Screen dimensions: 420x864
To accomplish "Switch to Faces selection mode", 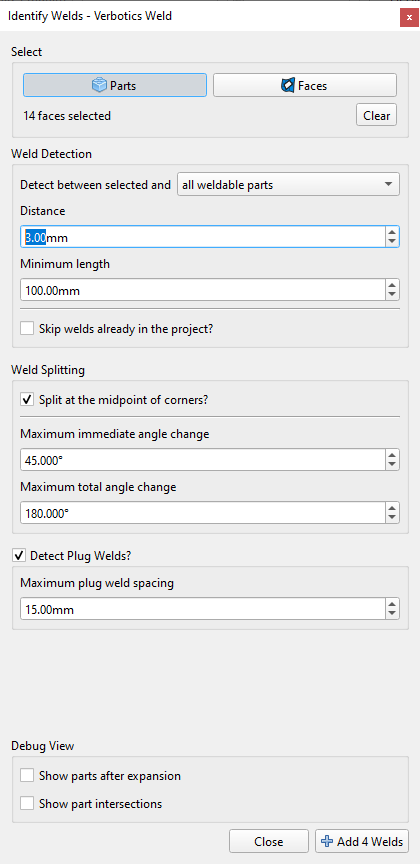I will (x=305, y=85).
